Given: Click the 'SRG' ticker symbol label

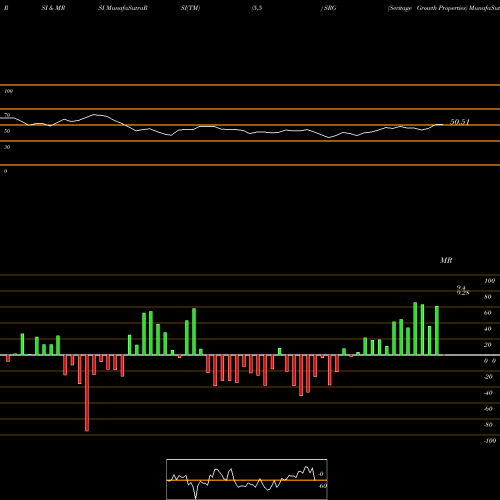Looking at the screenshot, I should [330, 8].
